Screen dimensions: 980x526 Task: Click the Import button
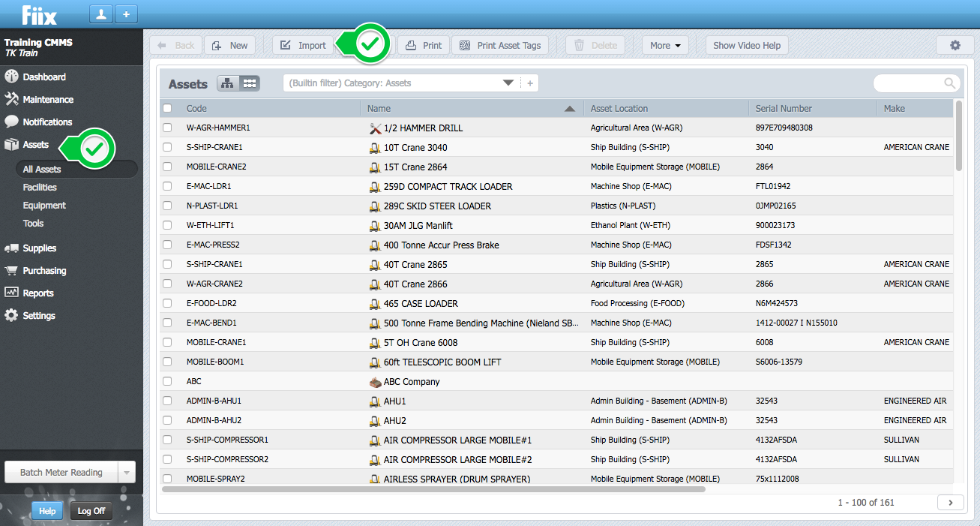[x=303, y=45]
